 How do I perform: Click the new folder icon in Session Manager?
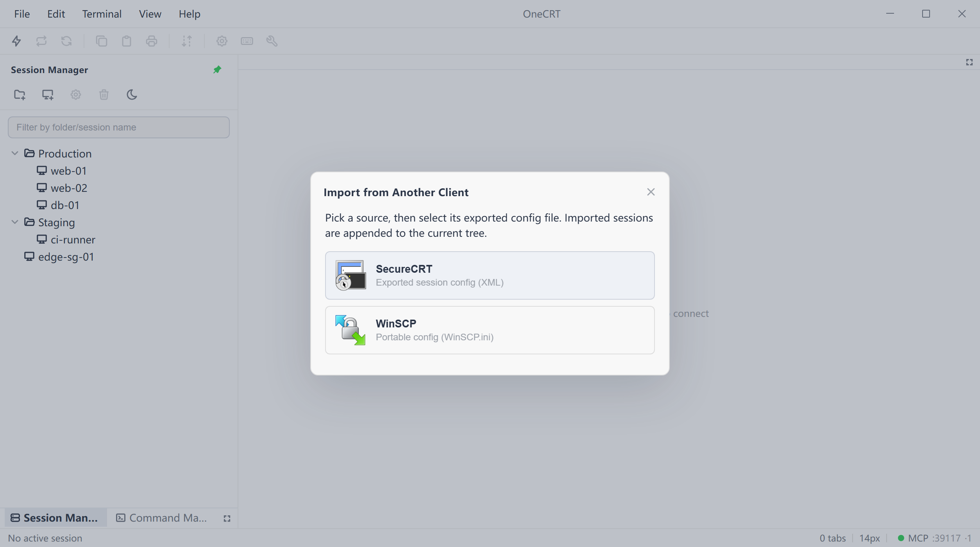pos(20,95)
